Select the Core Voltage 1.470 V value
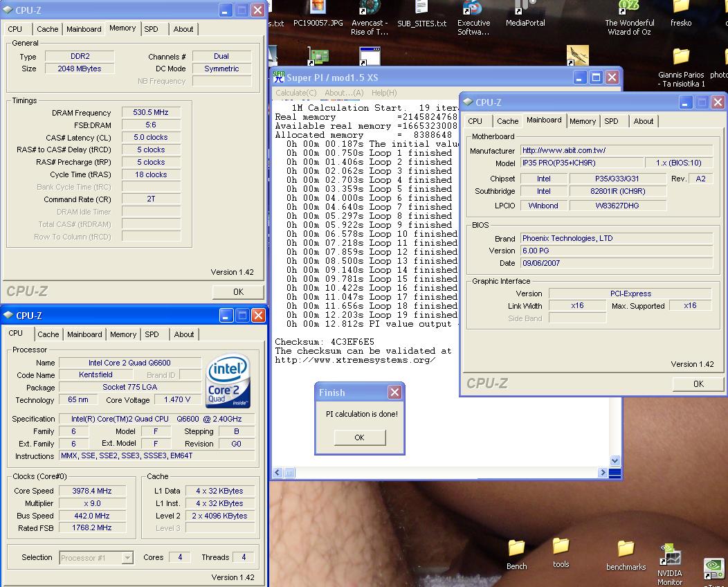This screenshot has width=728, height=587. pos(177,399)
